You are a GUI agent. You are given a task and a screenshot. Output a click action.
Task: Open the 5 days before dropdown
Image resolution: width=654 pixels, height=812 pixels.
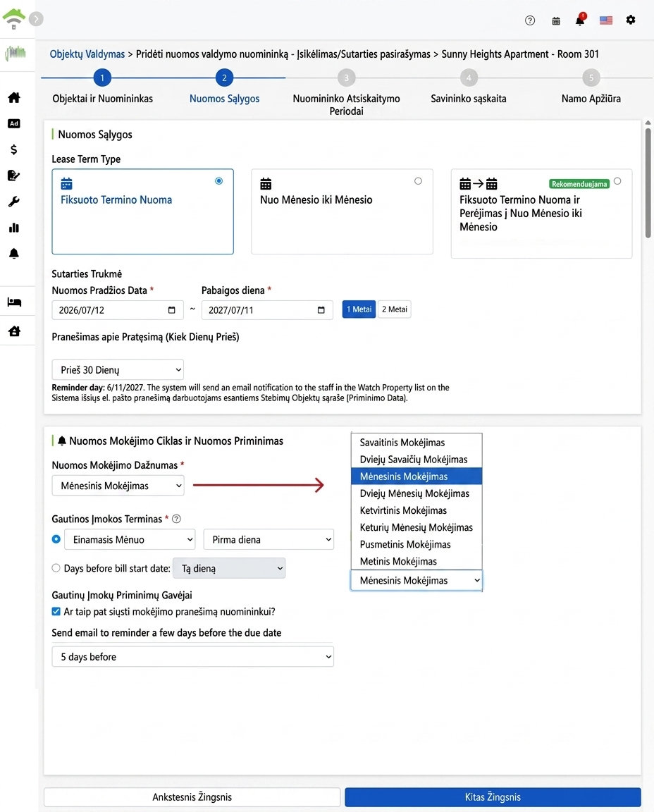tap(192, 657)
